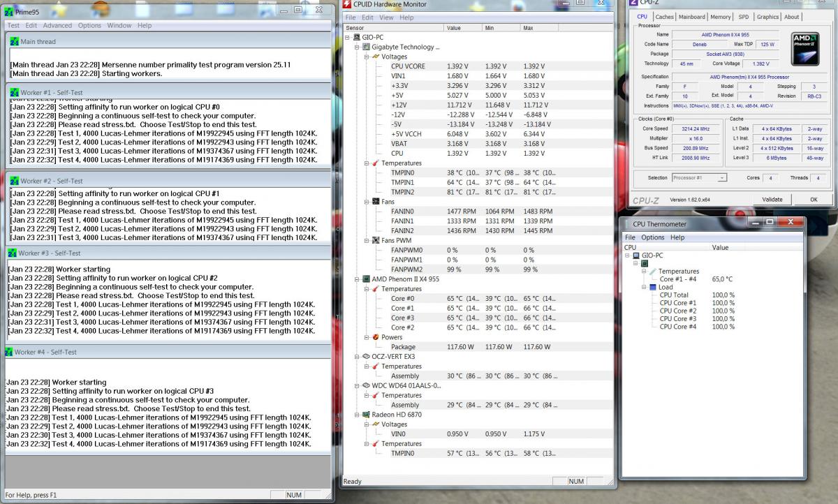Click the Validate button in CPU-Z
Image resolution: width=838 pixels, height=504 pixels.
(772, 199)
